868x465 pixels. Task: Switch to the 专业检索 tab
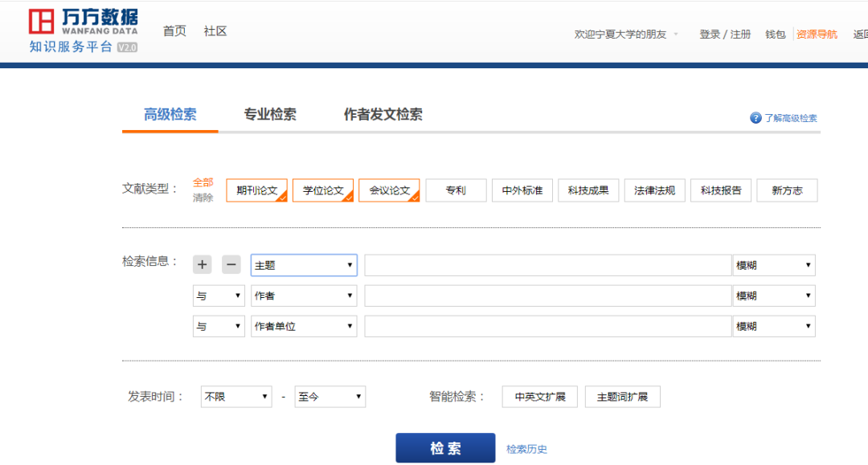pos(269,115)
